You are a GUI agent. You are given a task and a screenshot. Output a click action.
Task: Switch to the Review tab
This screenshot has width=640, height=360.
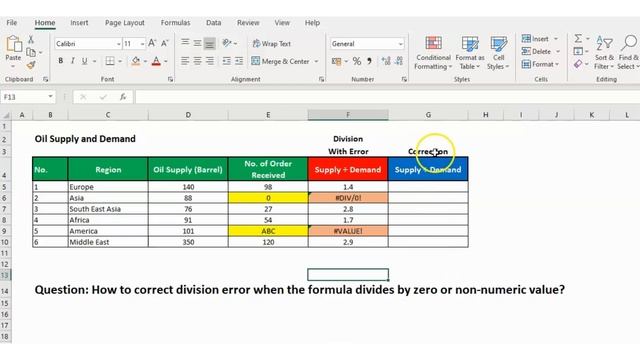click(248, 23)
